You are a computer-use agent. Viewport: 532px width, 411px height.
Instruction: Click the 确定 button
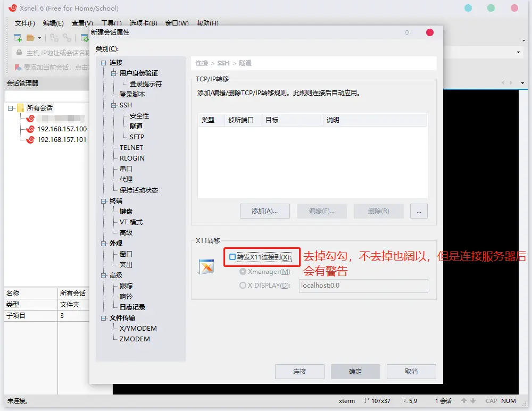point(355,372)
